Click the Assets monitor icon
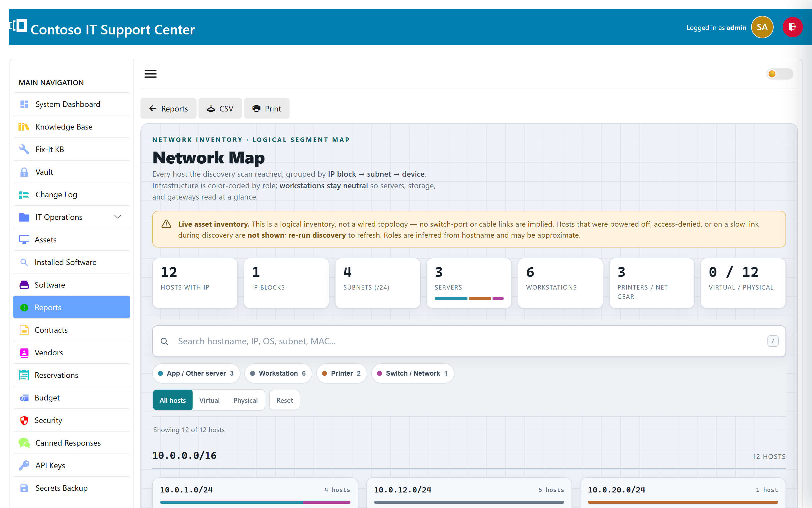Image resolution: width=812 pixels, height=508 pixels. click(x=24, y=240)
